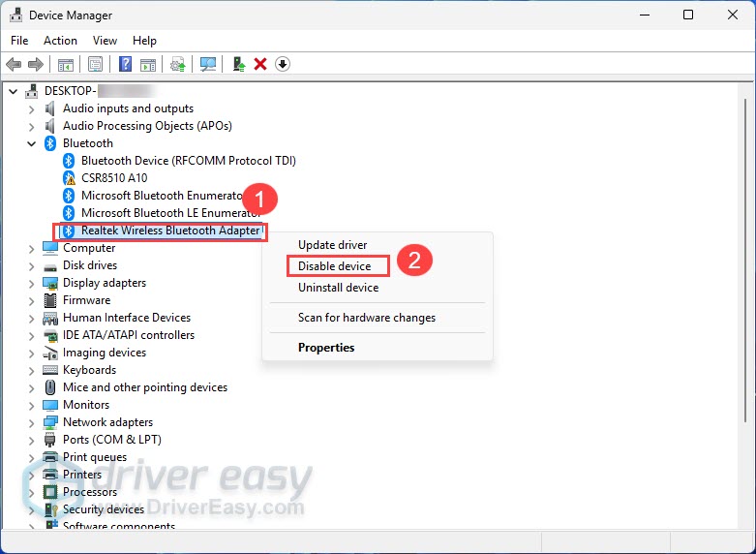The height and width of the screenshot is (554, 756).
Task: Collapse the DESKTOP root node
Action: tap(14, 91)
